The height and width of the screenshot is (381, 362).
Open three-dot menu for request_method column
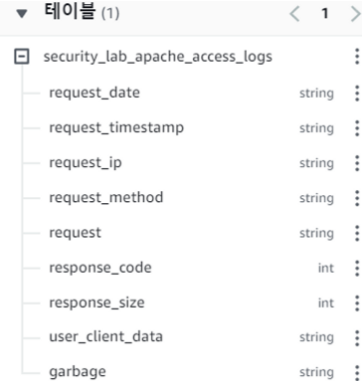(357, 198)
